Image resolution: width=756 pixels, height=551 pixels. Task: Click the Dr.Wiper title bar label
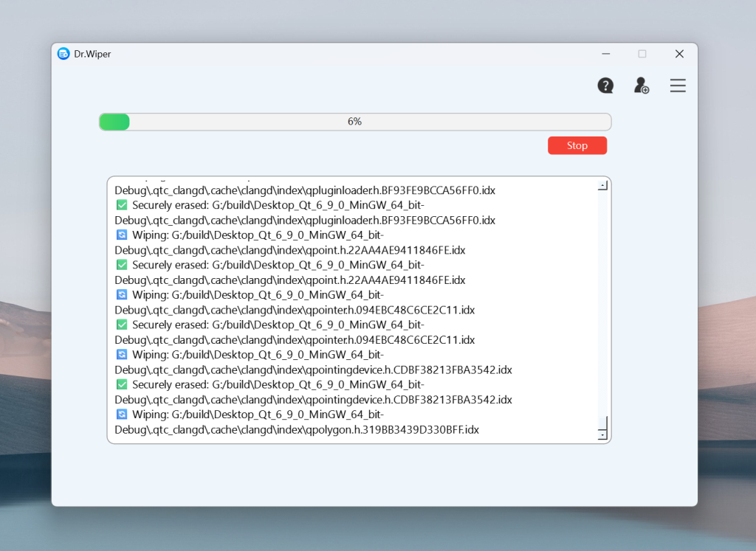(x=93, y=53)
